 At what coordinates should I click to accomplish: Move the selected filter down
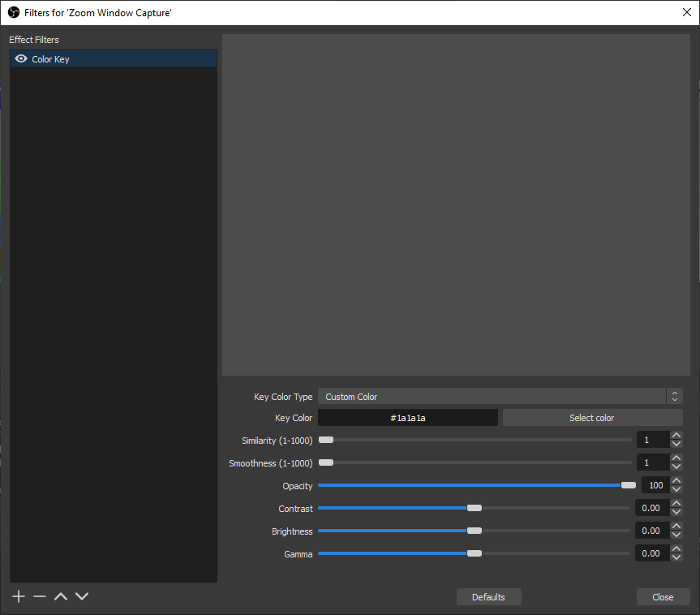tap(81, 596)
